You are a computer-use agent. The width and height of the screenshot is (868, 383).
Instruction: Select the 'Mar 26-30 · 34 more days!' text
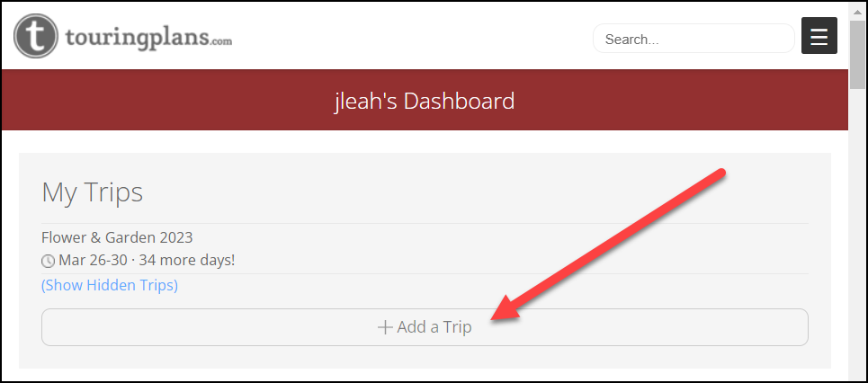coord(147,260)
